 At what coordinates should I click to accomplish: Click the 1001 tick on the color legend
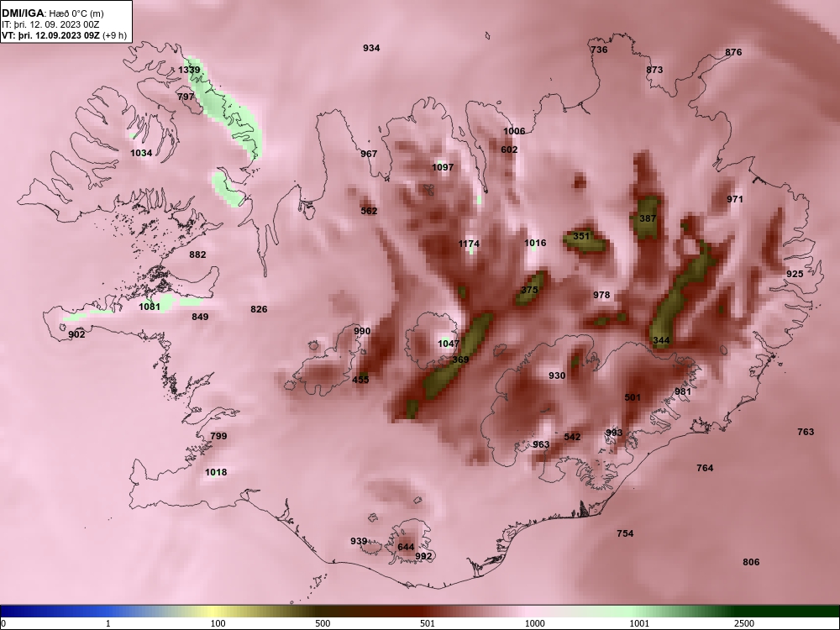[x=639, y=623]
